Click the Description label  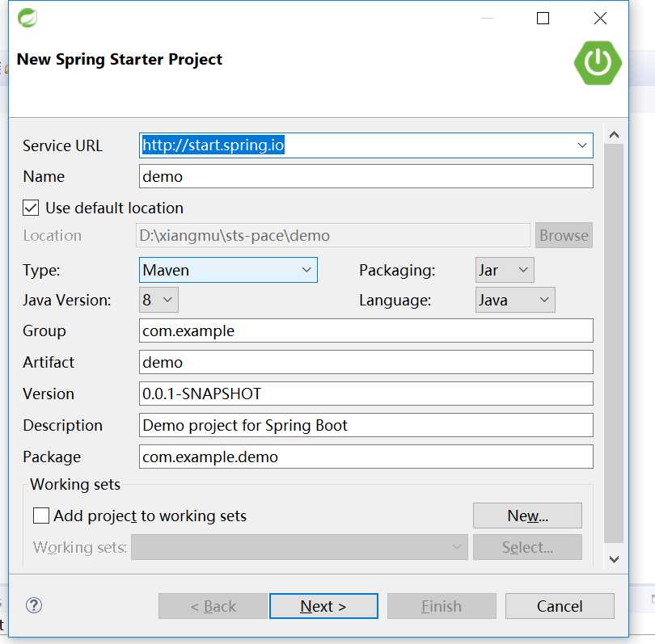click(x=62, y=425)
